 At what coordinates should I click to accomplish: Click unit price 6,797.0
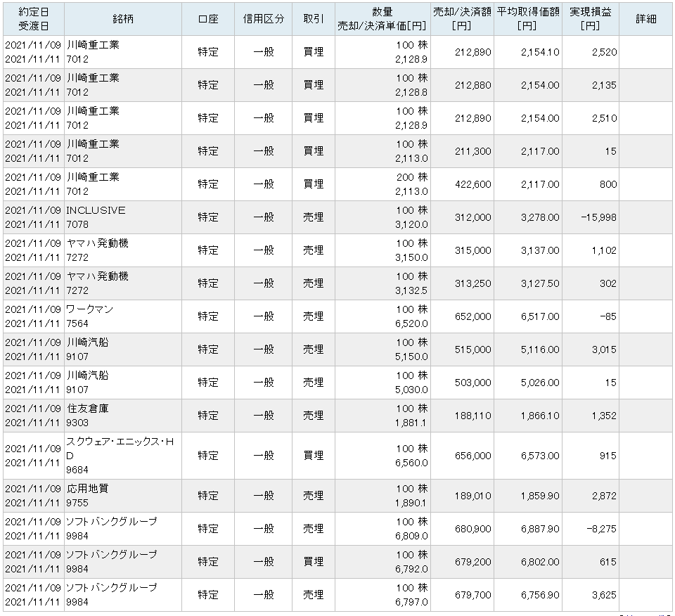[411, 602]
